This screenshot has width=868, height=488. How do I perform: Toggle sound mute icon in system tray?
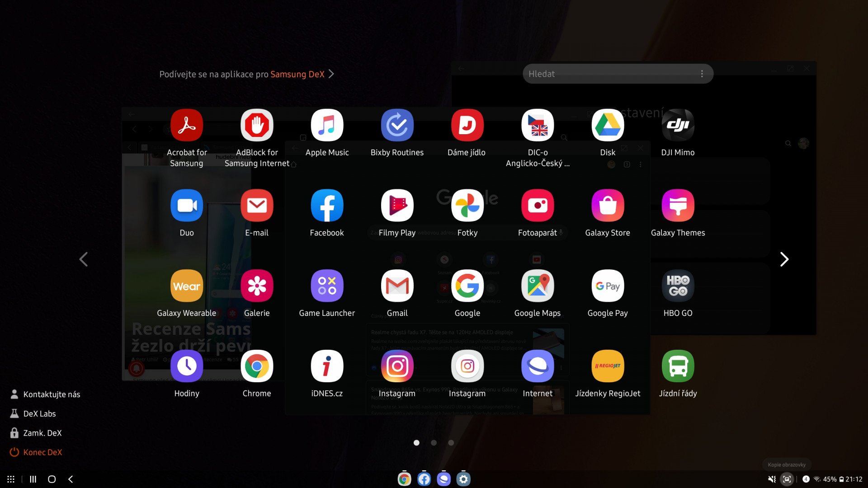pyautogui.click(x=772, y=479)
